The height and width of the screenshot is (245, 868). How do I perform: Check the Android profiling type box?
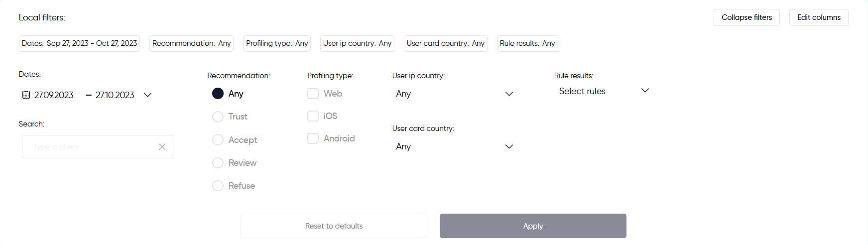[x=313, y=138]
